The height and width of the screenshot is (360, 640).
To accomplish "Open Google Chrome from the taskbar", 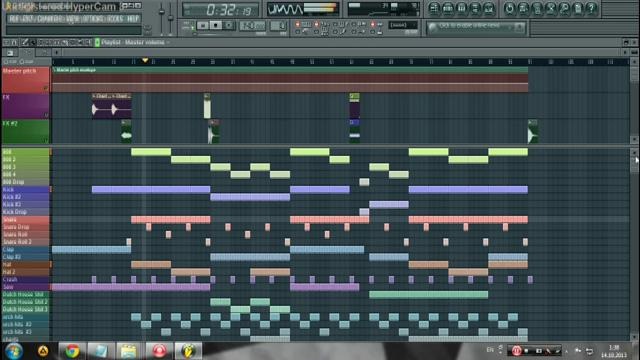I will point(72,351).
